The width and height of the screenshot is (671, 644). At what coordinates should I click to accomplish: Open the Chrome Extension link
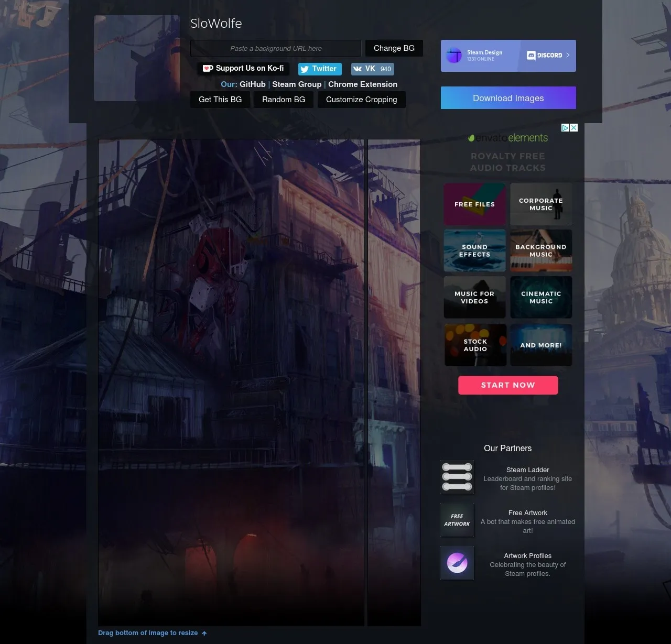(x=363, y=84)
